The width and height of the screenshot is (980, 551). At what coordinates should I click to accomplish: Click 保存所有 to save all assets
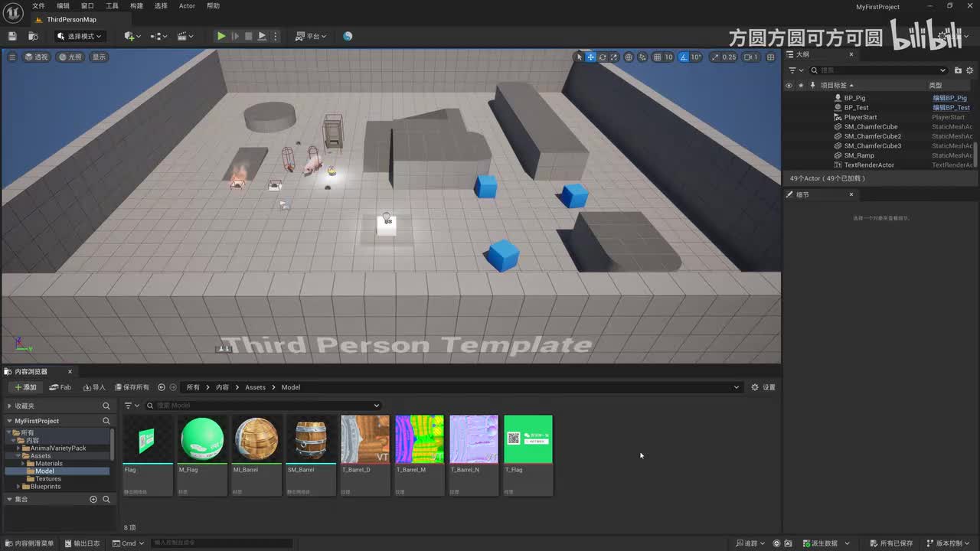132,387
